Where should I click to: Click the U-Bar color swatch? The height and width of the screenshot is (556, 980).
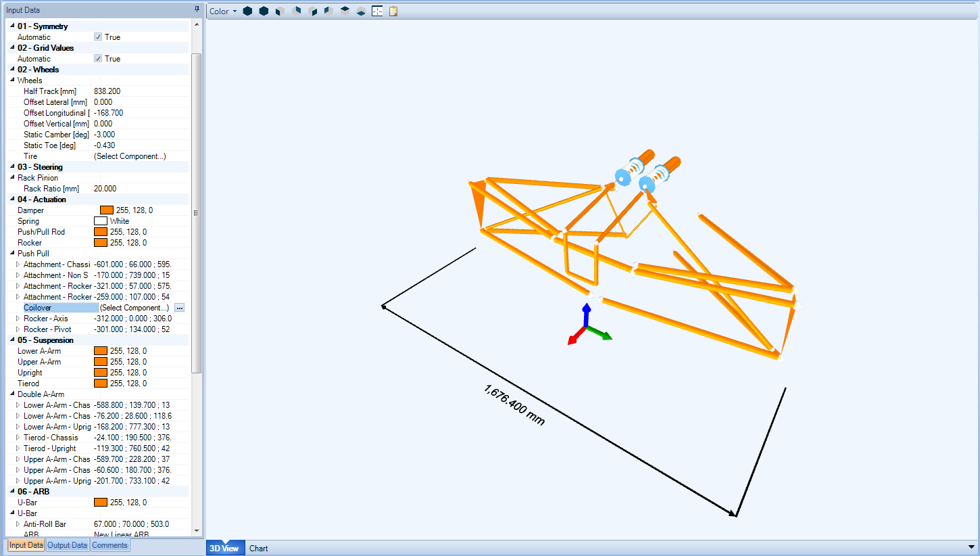101,503
